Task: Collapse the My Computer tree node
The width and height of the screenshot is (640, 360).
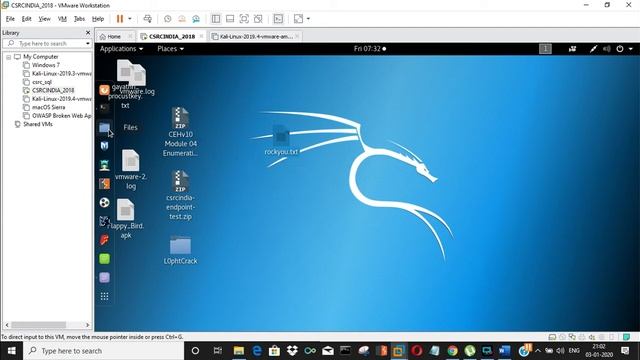Action: (9, 57)
